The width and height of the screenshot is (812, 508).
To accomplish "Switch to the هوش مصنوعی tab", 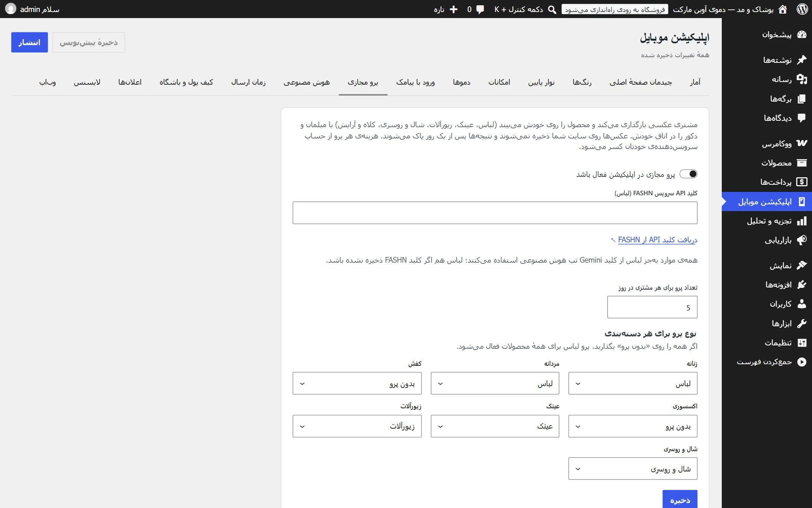I will point(306,82).
